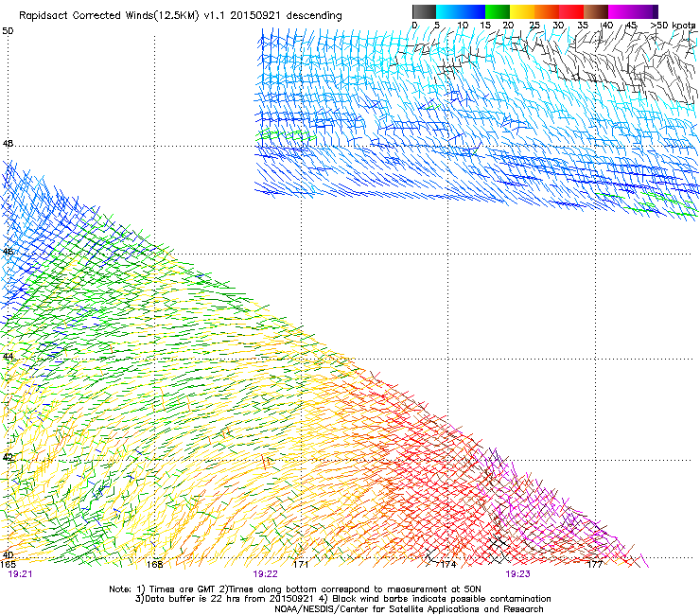This screenshot has height=615, width=700.
Task: Click the '10' legend scale label
Action: pyautogui.click(x=463, y=26)
